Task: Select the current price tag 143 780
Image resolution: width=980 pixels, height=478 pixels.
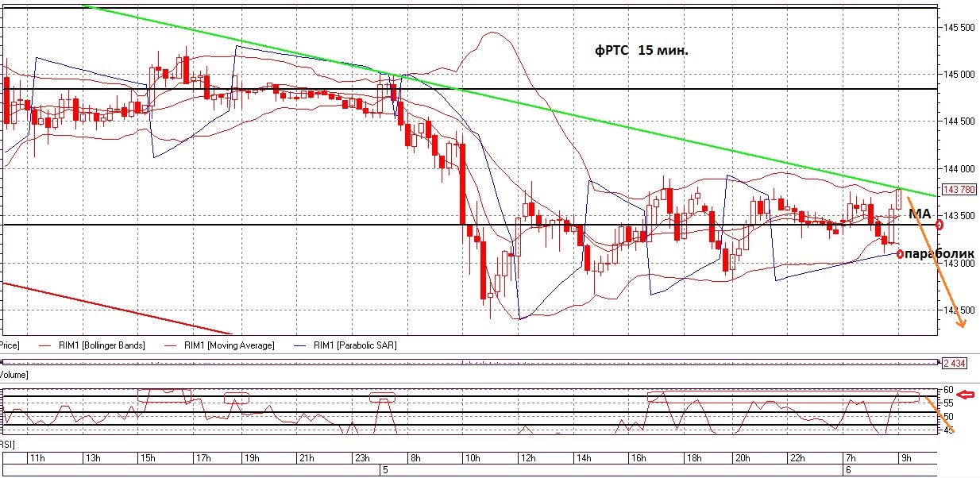Action: pyautogui.click(x=959, y=189)
